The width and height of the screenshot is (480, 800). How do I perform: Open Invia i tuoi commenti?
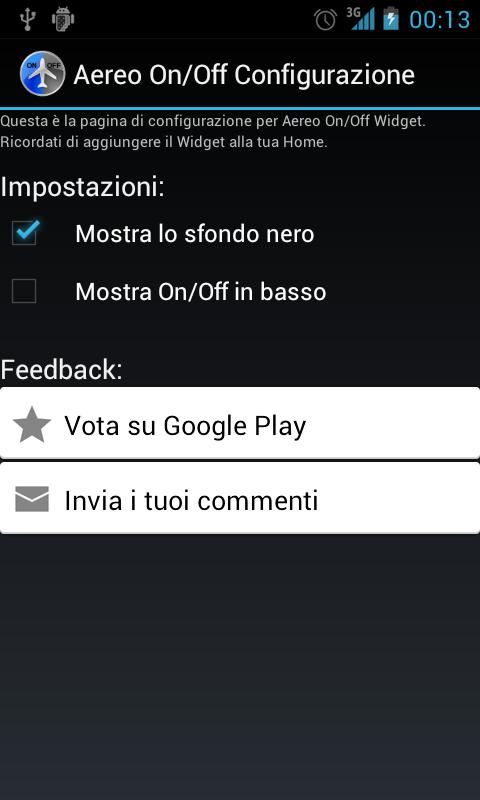tap(240, 498)
